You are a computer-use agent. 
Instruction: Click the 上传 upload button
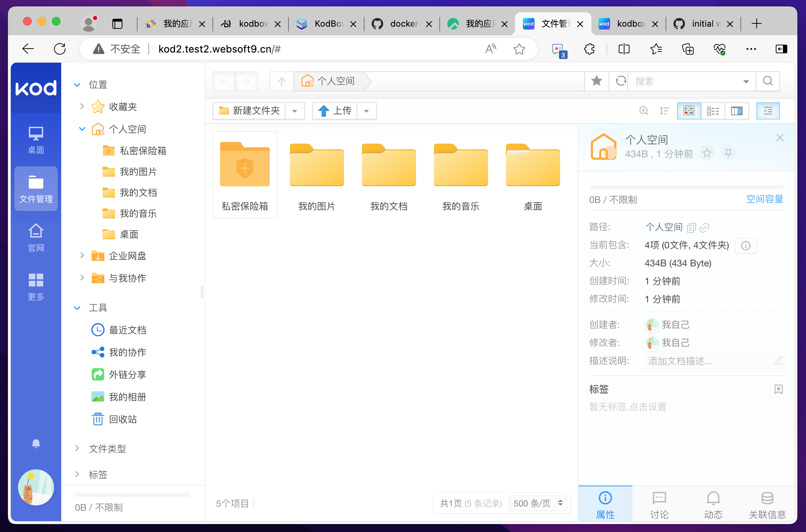pyautogui.click(x=335, y=111)
